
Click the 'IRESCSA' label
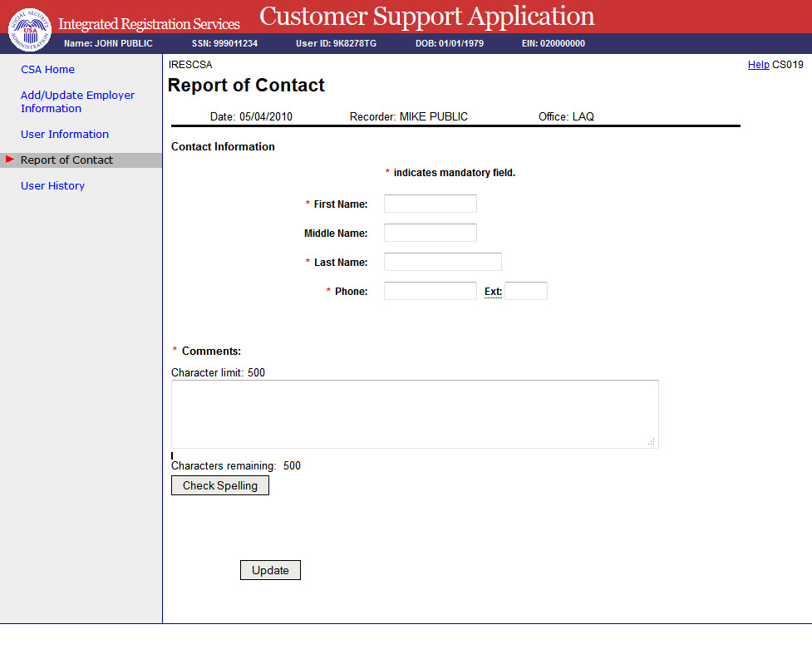190,65
